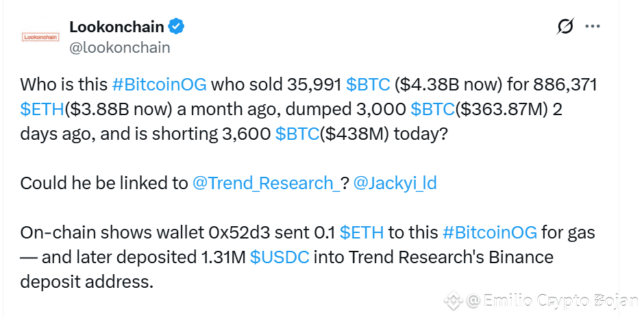This screenshot has height=318, width=644.
Task: Click the $ETH cashtag before ($3.88B now)
Action: (43, 109)
